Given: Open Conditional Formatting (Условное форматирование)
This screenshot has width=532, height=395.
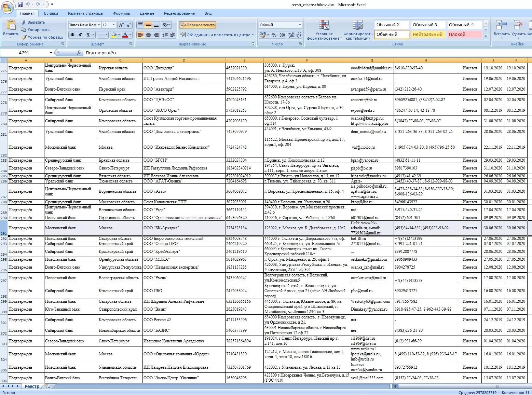Looking at the screenshot, I should (324, 30).
